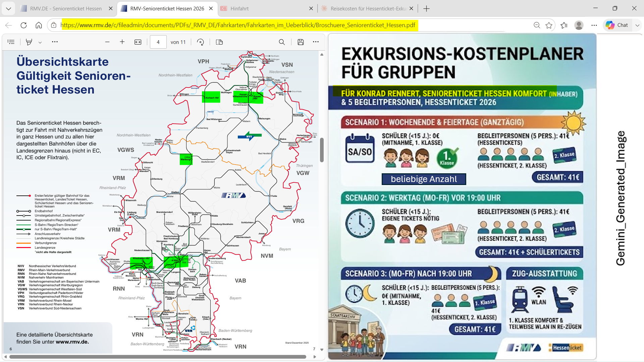Change the PDF page view layout
The width and height of the screenshot is (644, 362).
219,42
